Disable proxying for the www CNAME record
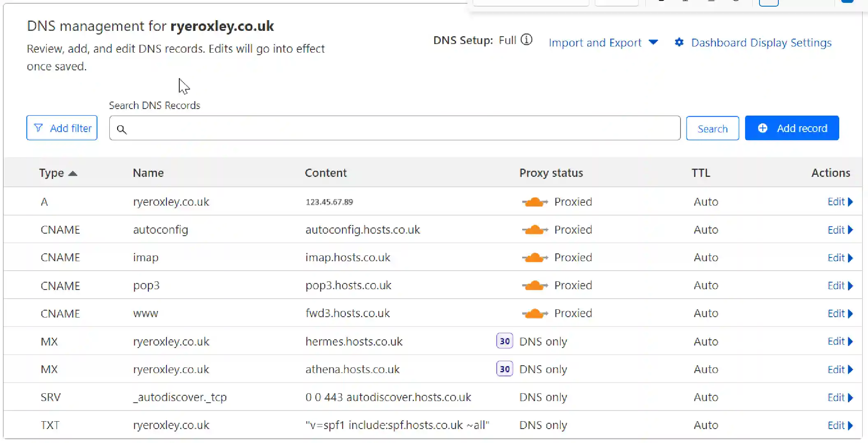This screenshot has width=868, height=443. coord(535,313)
